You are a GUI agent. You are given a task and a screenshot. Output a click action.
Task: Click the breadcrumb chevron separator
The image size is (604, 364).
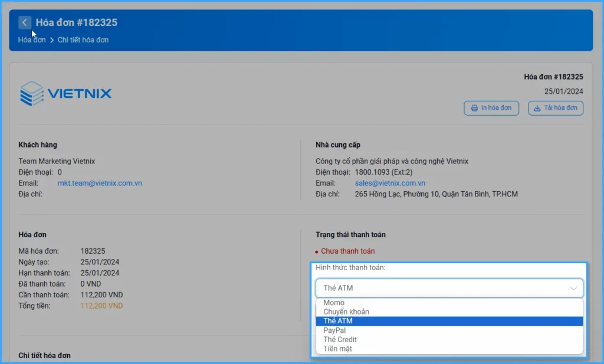[x=52, y=40]
